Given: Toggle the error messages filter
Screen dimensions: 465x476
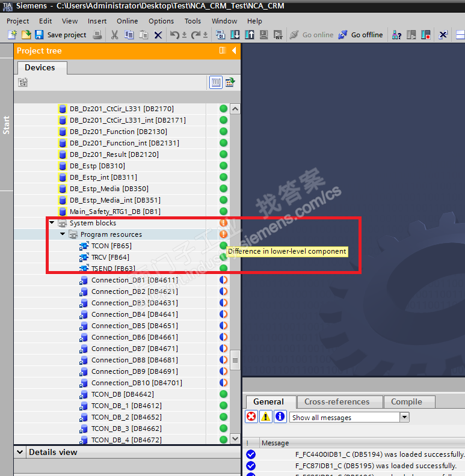Looking at the screenshot, I should 251,416.
